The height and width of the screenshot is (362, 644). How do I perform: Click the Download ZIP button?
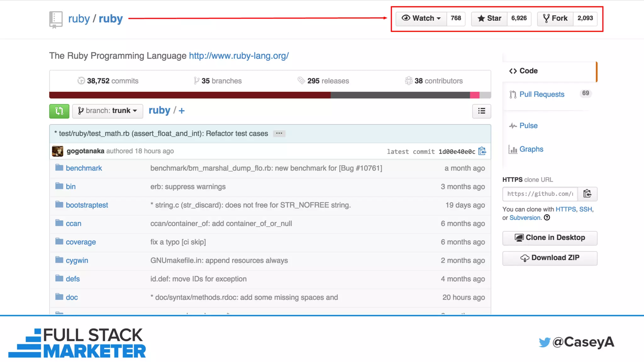pos(550,258)
